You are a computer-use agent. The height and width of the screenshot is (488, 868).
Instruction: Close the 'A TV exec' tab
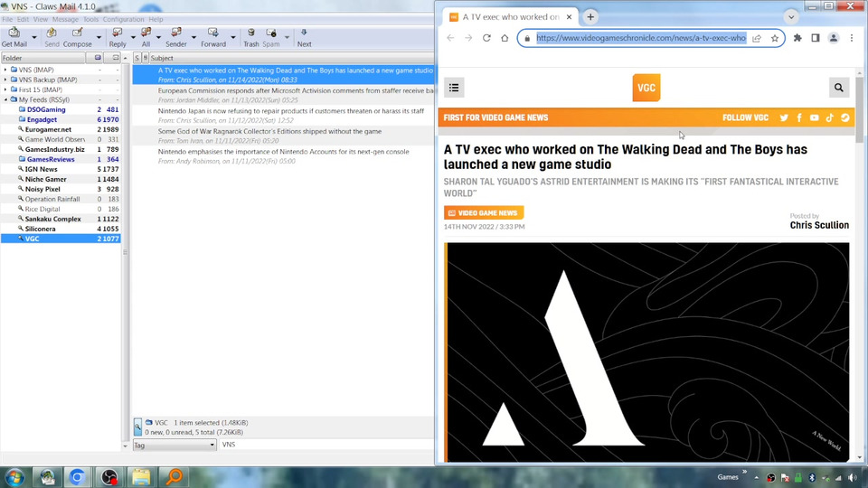tap(569, 17)
